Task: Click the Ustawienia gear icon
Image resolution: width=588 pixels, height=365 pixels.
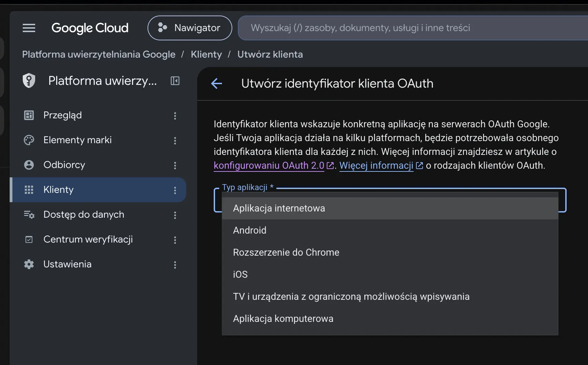Action: coord(29,264)
